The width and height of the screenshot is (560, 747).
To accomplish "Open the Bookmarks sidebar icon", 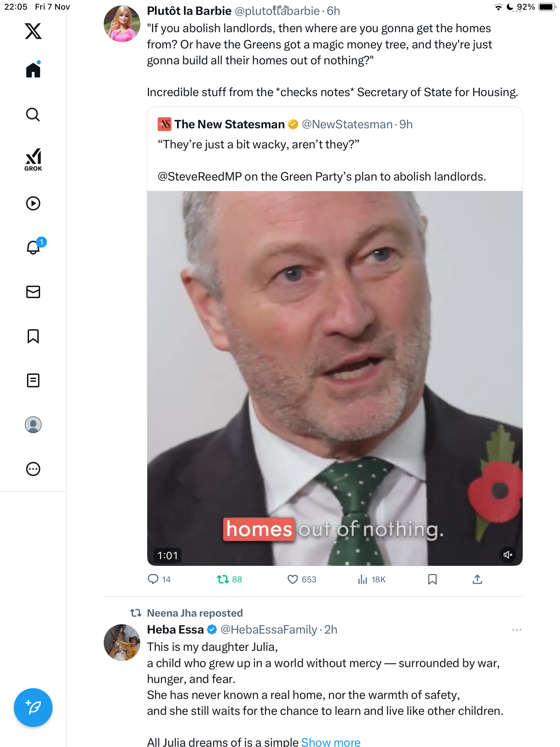I will 33,336.
